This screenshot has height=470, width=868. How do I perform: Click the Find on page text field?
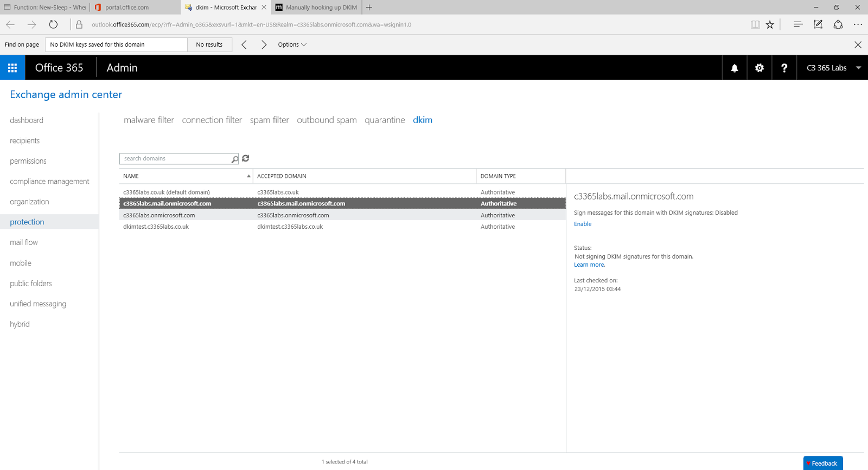116,44
